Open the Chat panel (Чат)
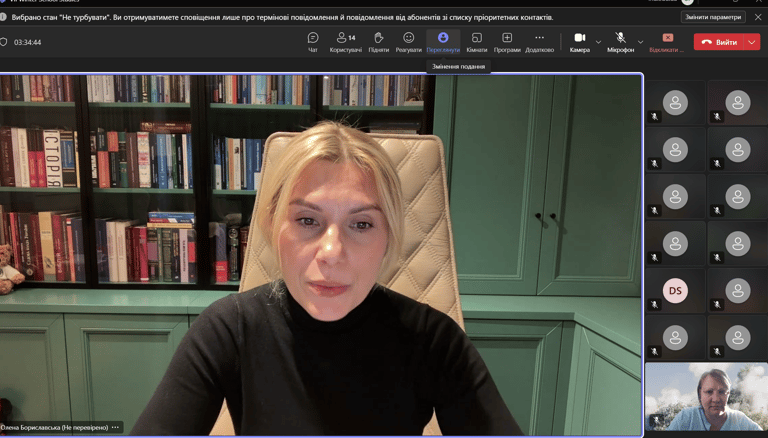Image resolution: width=768 pixels, height=438 pixels. 312,42
